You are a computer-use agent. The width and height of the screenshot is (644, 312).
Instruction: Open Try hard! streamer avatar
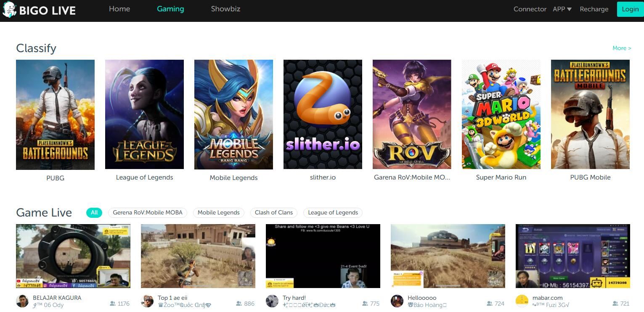[x=272, y=301]
